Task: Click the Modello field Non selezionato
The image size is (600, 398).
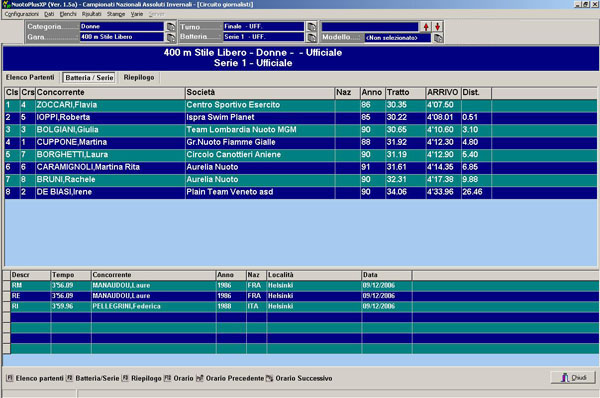Action: pyautogui.click(x=398, y=38)
